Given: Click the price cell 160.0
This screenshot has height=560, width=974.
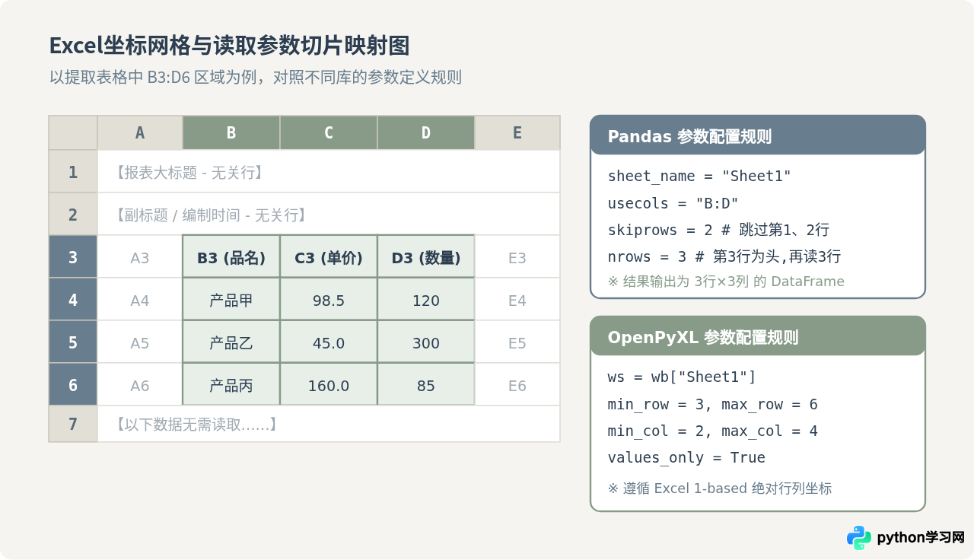Looking at the screenshot, I should click(329, 384).
